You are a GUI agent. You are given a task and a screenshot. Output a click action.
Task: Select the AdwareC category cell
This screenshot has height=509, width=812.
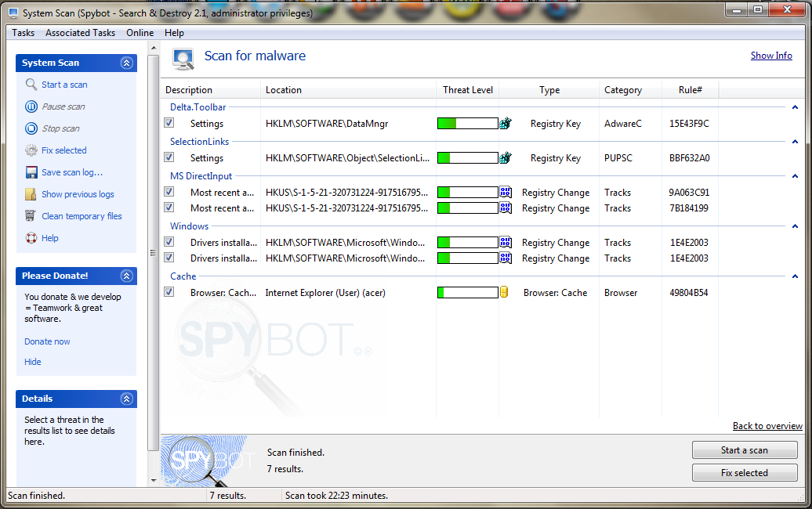click(623, 124)
